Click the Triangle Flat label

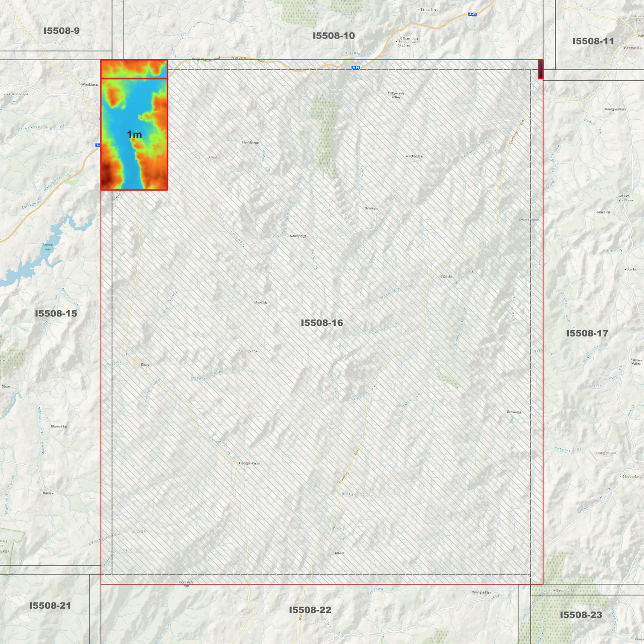[x=481, y=593]
